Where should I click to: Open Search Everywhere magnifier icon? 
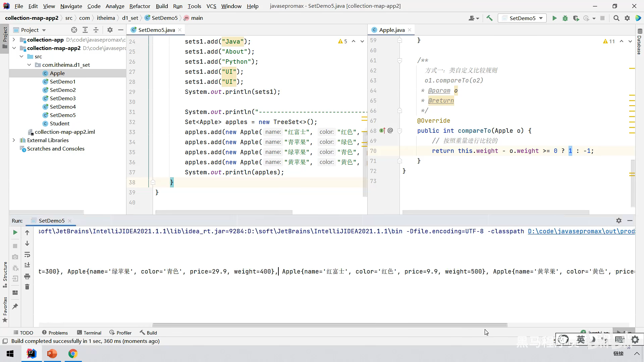(x=616, y=18)
